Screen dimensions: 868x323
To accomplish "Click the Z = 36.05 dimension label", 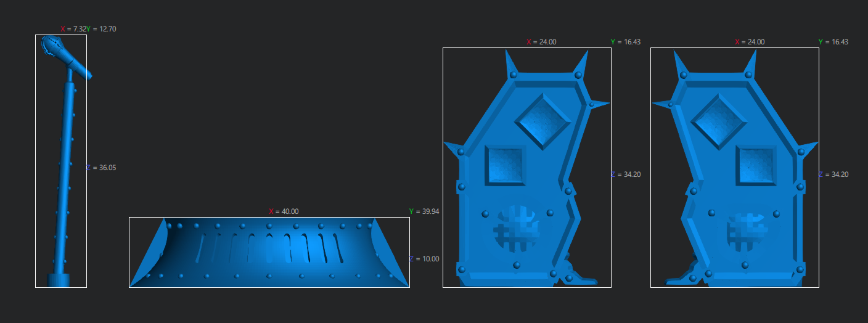I will [101, 168].
